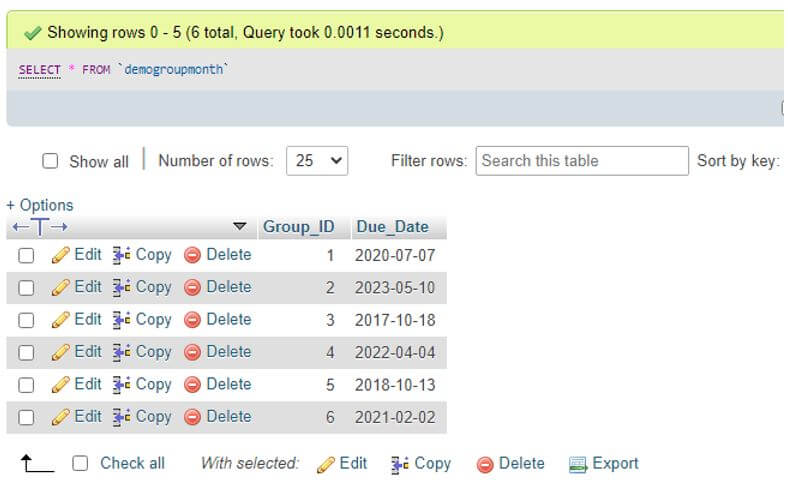Viewport: 788px width, 484px height.
Task: Open the Number of rows dropdown
Action: tap(317, 161)
